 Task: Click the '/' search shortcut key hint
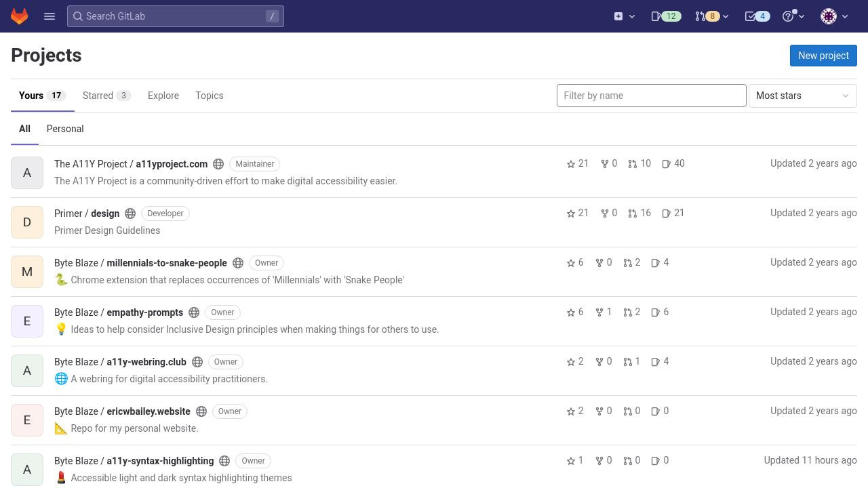tap(272, 16)
